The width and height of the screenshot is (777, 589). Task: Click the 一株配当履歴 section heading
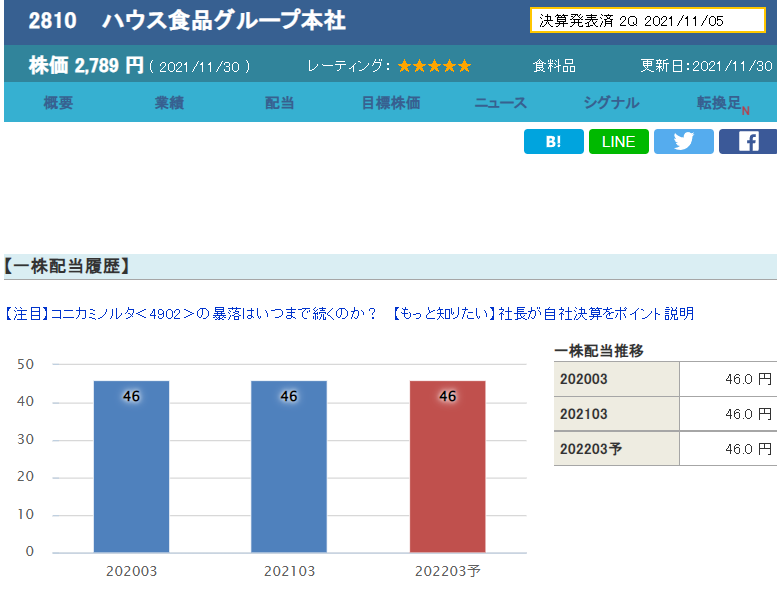pos(66,266)
